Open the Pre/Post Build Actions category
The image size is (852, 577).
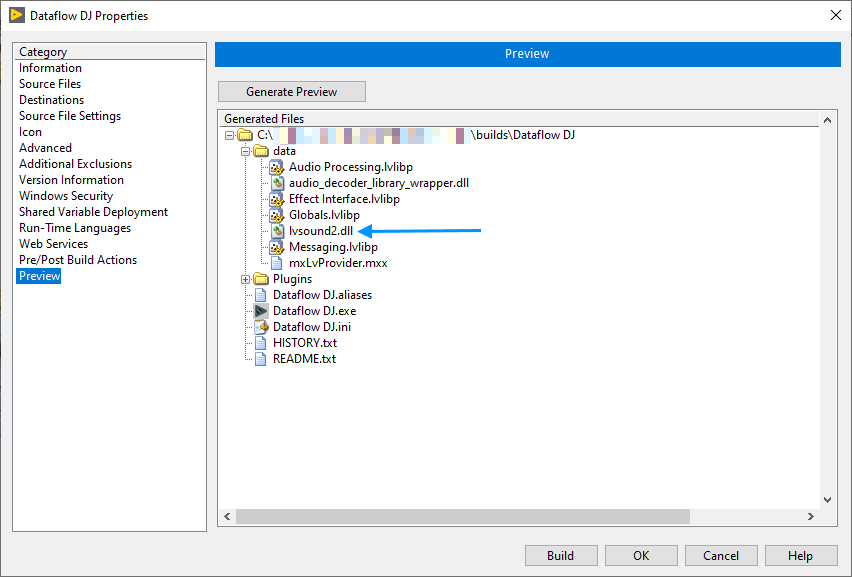[x=78, y=260]
